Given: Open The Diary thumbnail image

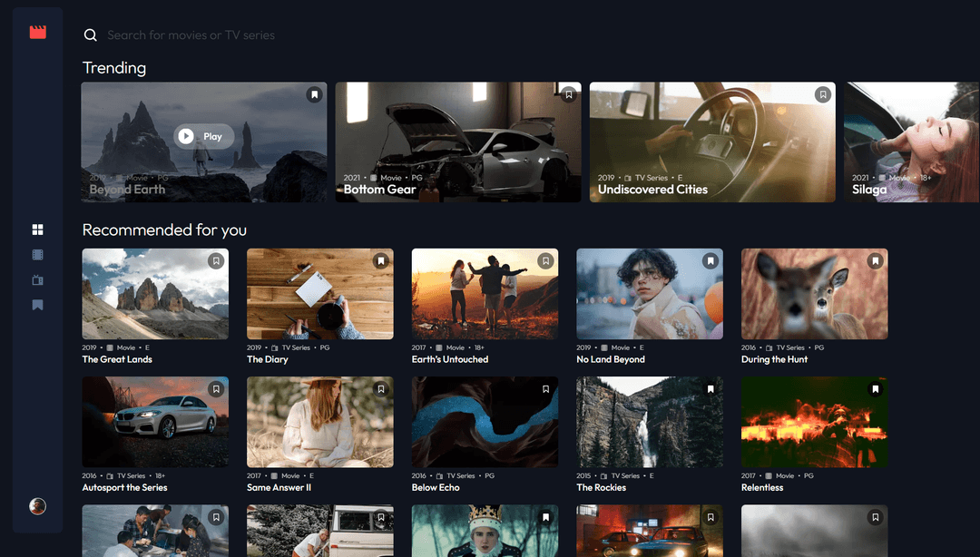Looking at the screenshot, I should 320,294.
